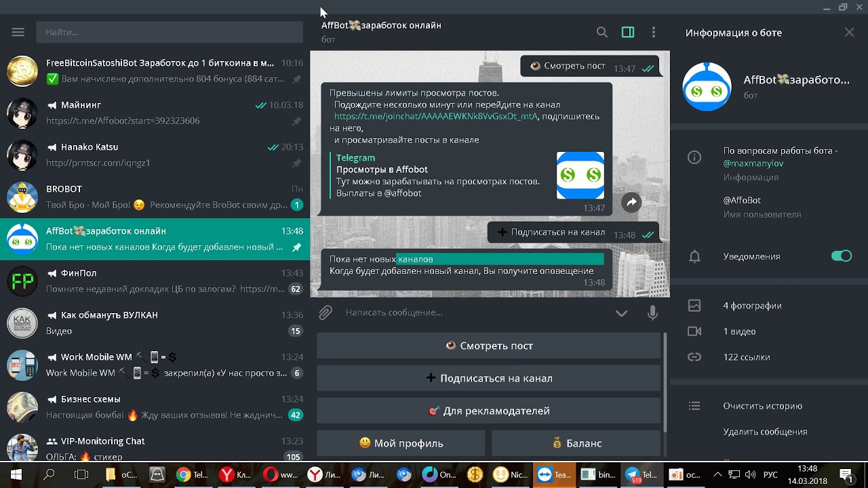Switch to TeamViewer in taskbar
868x488 pixels.
pos(554,474)
